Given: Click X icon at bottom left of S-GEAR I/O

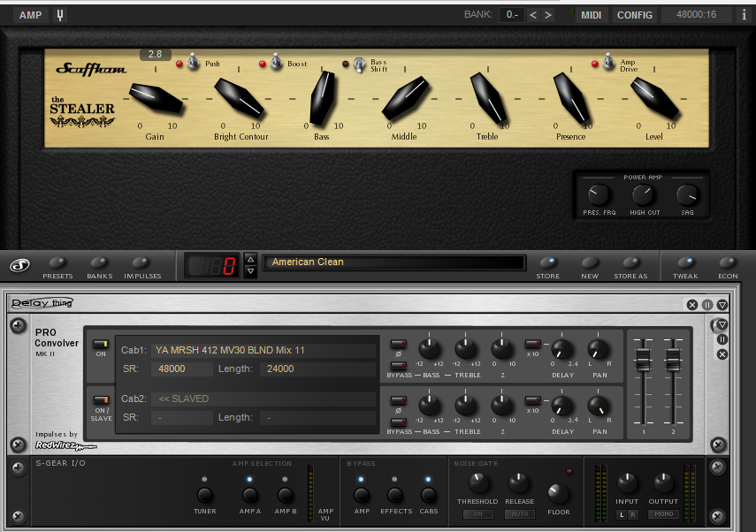Looking at the screenshot, I should tap(18, 517).
